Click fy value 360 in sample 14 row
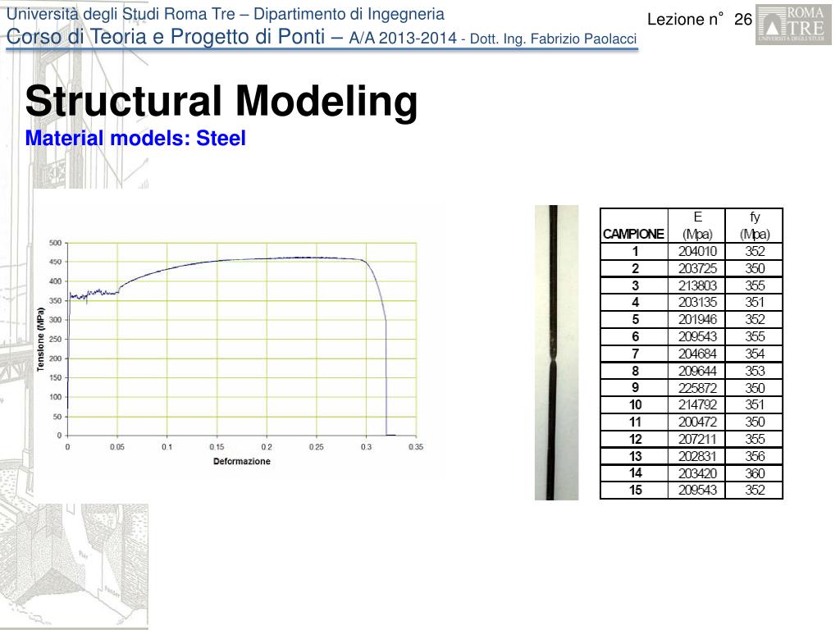840x630 pixels. (x=755, y=473)
